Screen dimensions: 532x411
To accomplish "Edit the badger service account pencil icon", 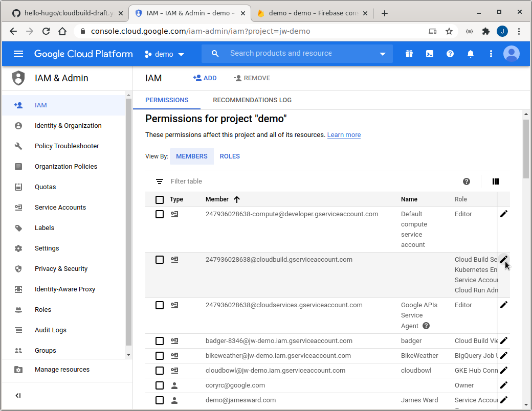I will [504, 340].
